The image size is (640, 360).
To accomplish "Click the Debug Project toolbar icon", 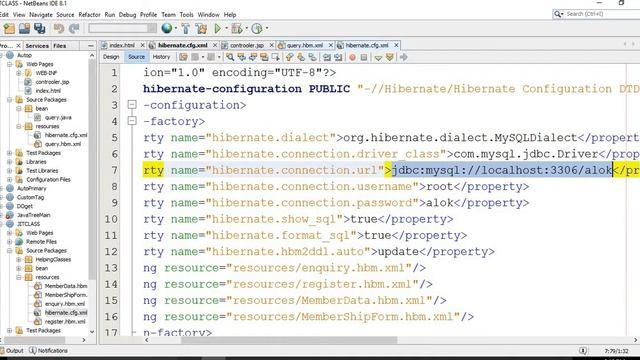I will (237, 29).
